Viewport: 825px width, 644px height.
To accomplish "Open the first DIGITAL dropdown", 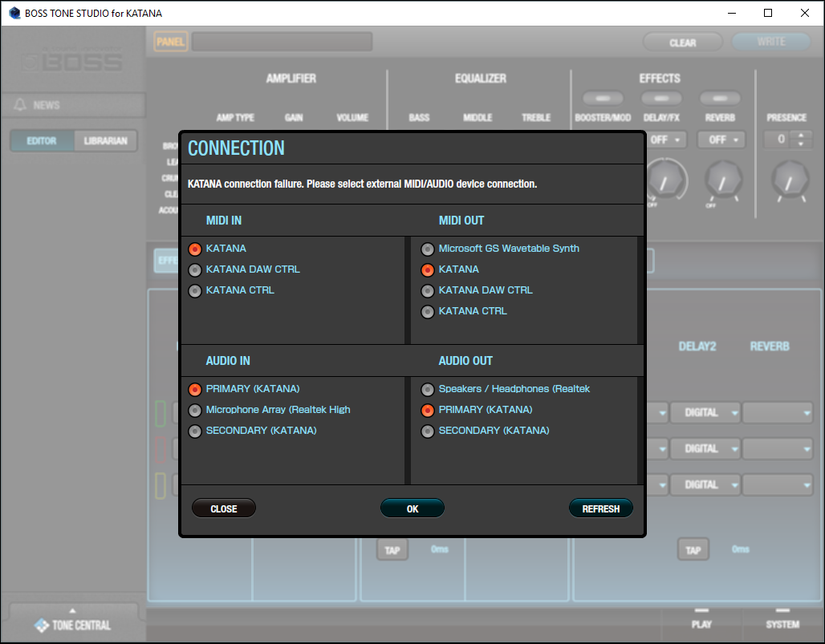I will pos(705,413).
